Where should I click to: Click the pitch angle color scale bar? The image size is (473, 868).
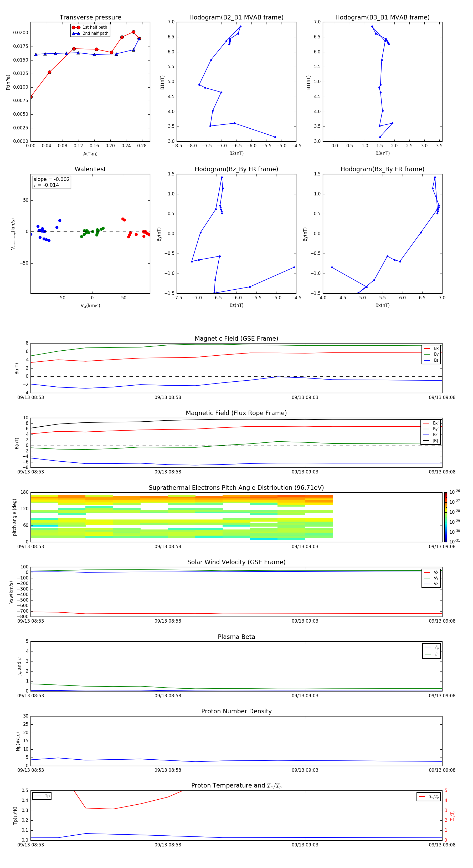click(446, 517)
